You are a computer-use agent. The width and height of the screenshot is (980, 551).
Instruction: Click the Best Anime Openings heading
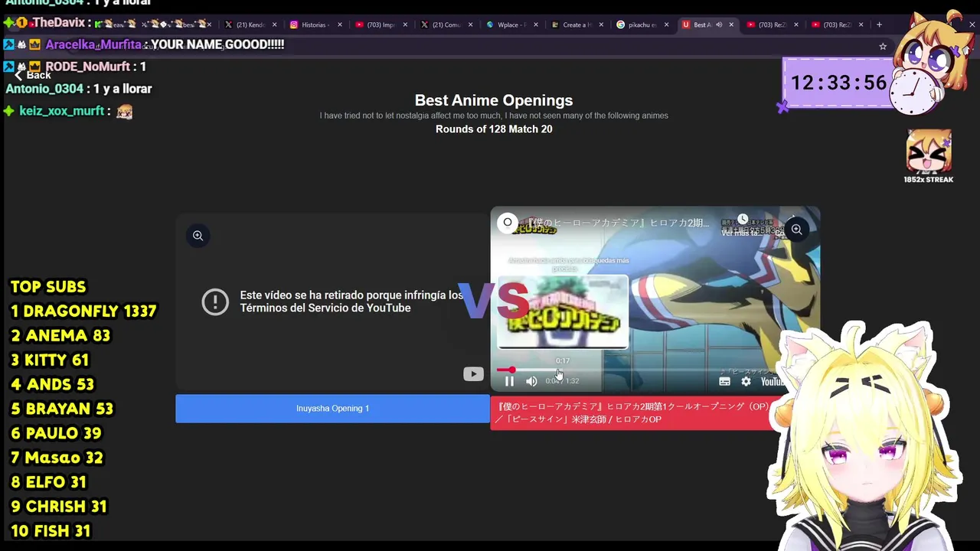point(494,100)
